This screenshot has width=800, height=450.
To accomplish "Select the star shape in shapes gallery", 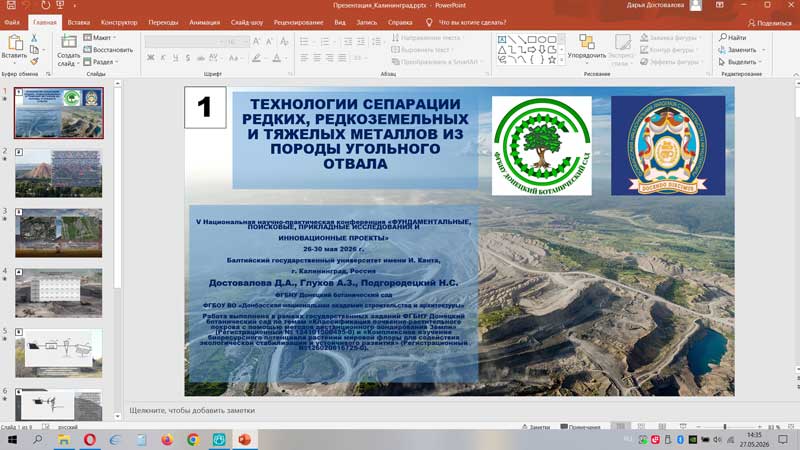I will pos(552,60).
